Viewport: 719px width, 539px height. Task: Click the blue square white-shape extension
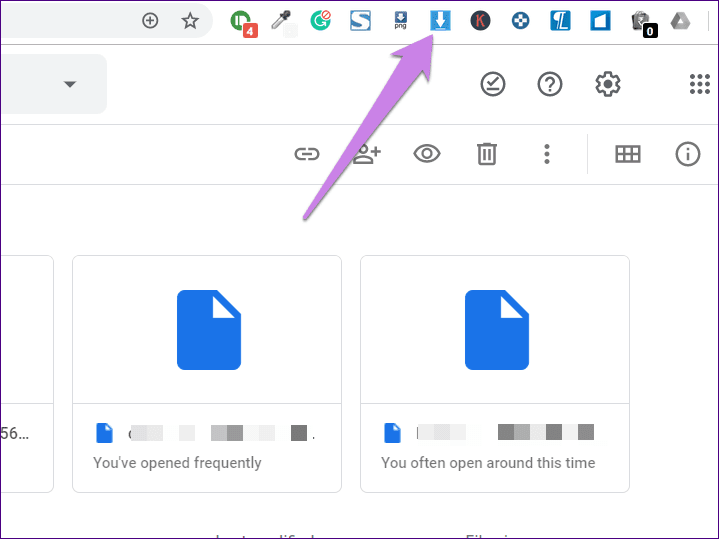pos(600,21)
